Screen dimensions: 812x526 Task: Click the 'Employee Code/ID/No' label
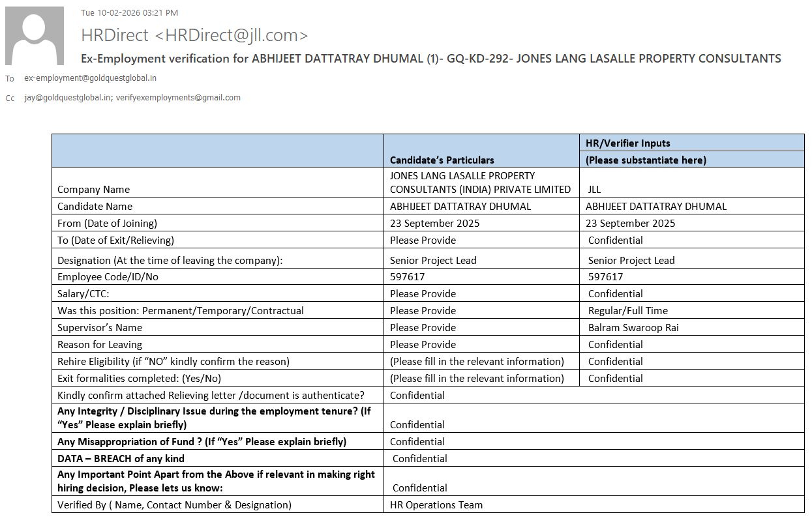108,277
